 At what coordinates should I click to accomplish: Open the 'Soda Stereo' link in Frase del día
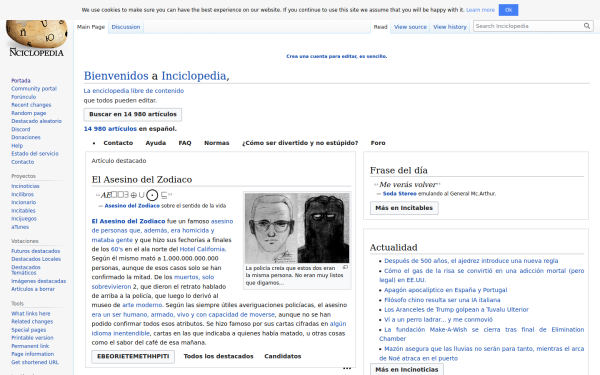coord(399,194)
